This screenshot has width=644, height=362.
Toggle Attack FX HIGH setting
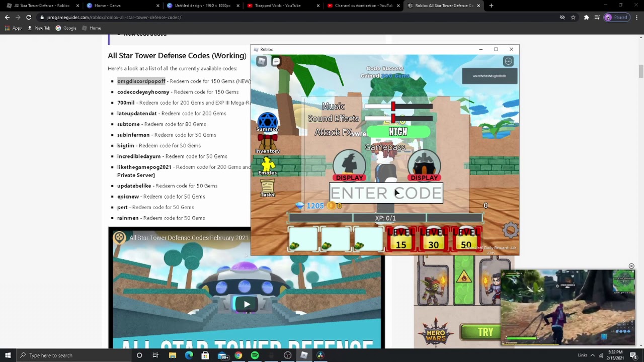pyautogui.click(x=398, y=132)
